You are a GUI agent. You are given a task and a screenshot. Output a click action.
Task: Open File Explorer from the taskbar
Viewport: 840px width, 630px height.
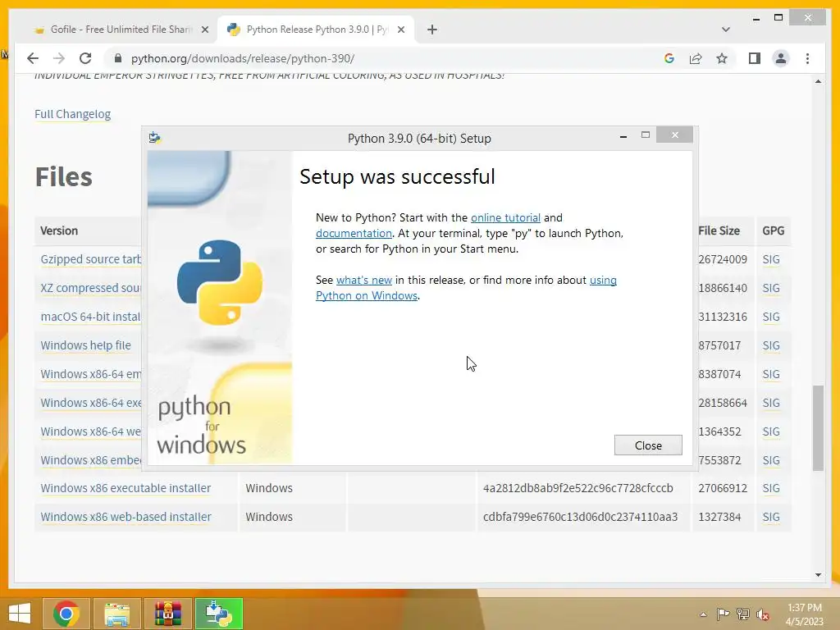117,614
